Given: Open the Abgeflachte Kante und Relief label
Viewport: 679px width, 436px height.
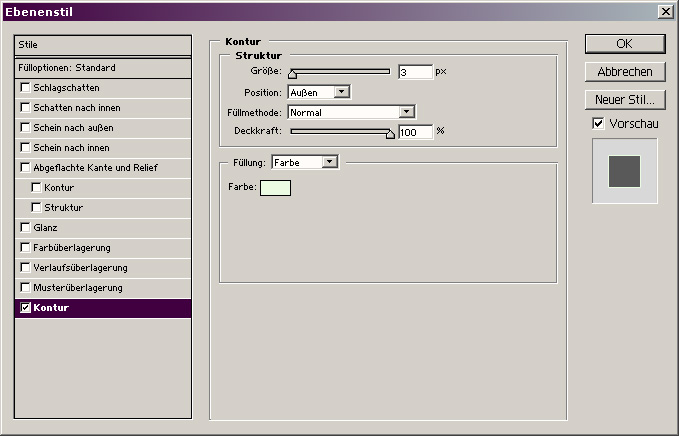Looking at the screenshot, I should tap(96, 168).
